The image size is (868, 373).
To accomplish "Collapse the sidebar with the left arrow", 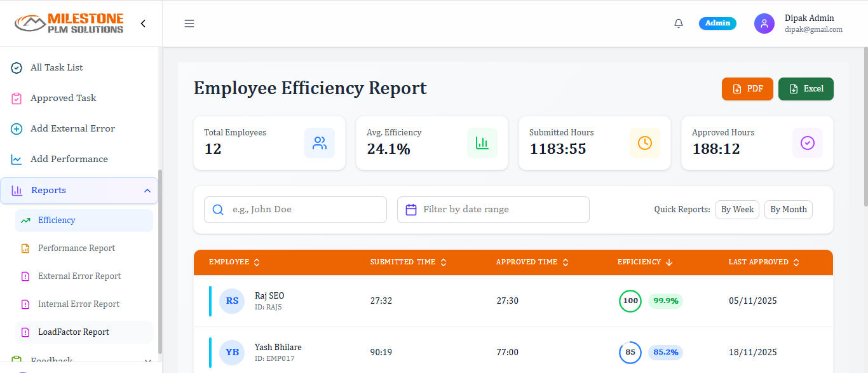I will 142,23.
